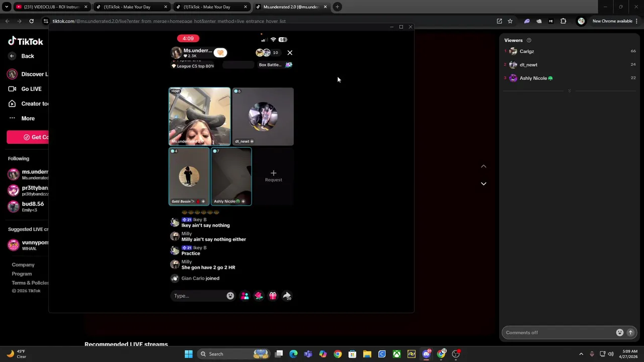This screenshot has width=644, height=362.
Task: Open the emoji picker in stream chat
Action: pyautogui.click(x=230, y=296)
